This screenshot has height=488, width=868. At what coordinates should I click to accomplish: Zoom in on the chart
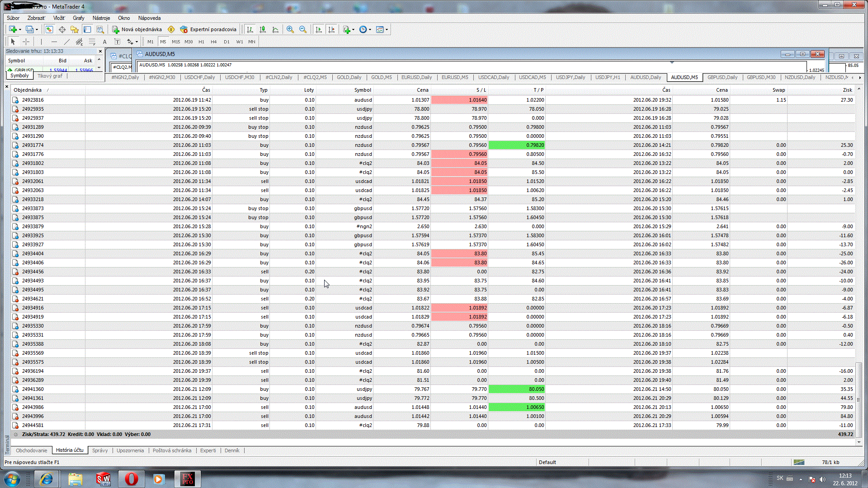pyautogui.click(x=290, y=29)
